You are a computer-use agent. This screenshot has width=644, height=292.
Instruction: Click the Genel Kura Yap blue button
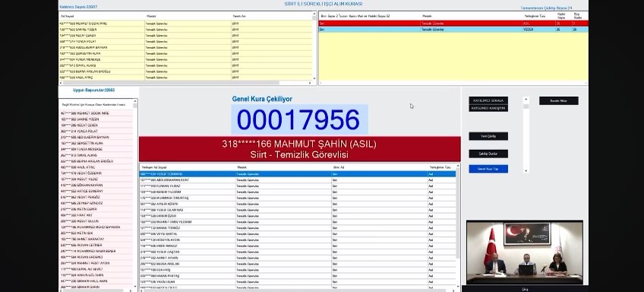tap(488, 169)
